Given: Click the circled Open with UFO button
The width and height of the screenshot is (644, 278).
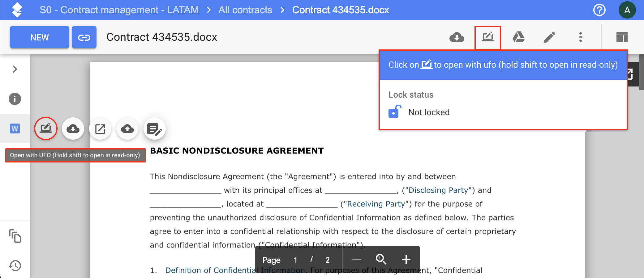Looking at the screenshot, I should [46, 128].
